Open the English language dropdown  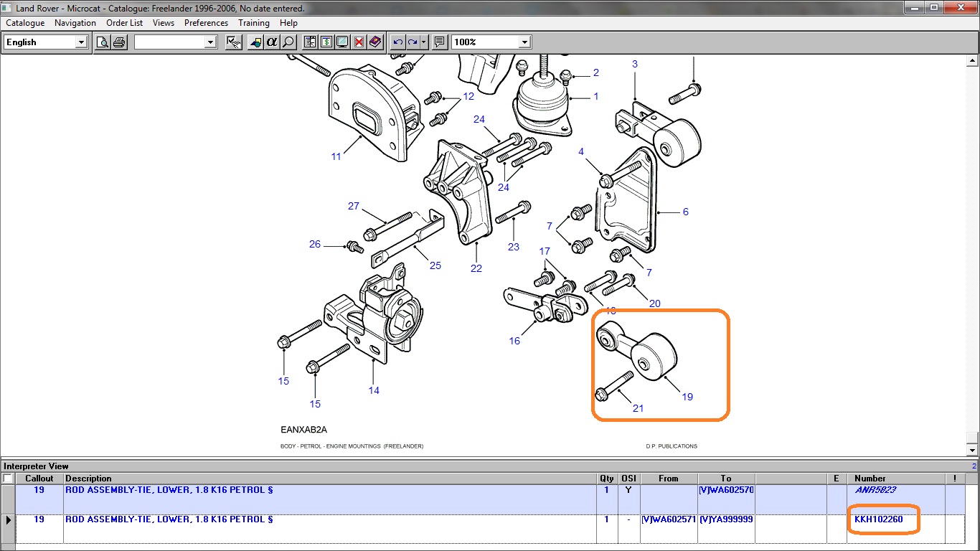[x=82, y=42]
